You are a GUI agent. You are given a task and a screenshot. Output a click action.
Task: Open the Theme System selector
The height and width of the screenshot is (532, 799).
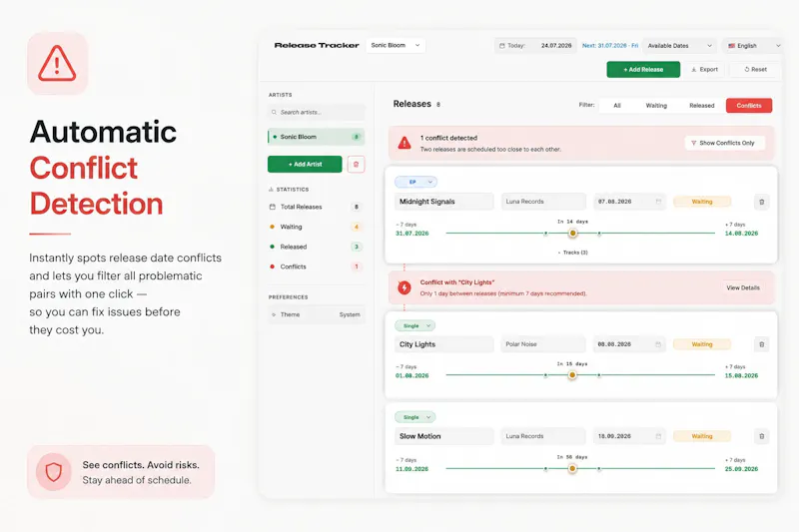(317, 314)
